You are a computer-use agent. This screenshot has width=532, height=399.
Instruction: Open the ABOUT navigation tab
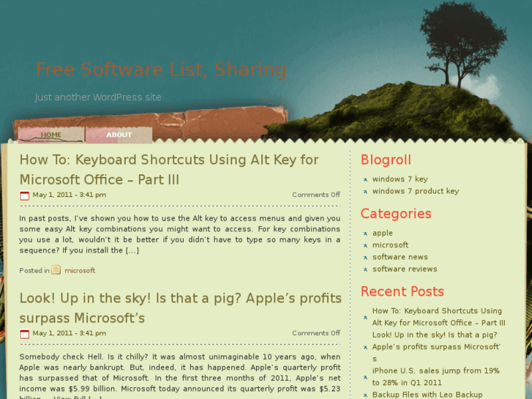[119, 135]
